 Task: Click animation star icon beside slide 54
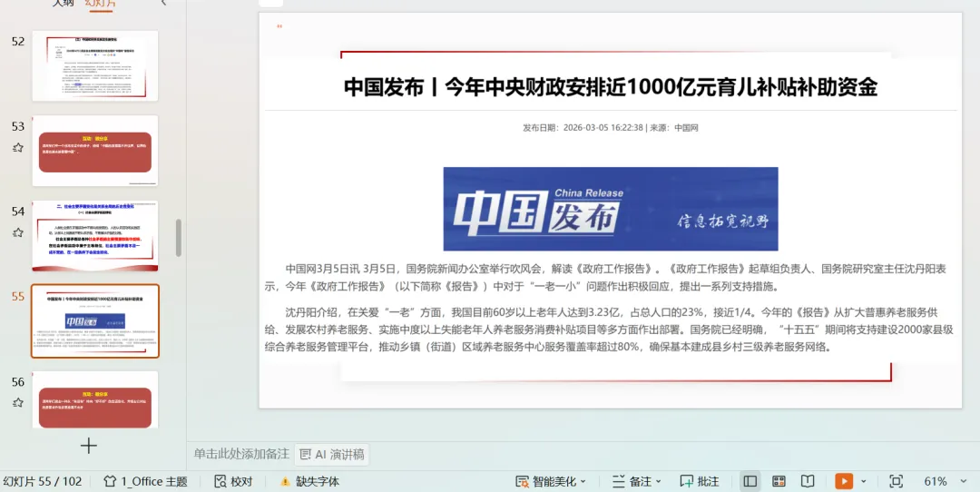[x=17, y=233]
